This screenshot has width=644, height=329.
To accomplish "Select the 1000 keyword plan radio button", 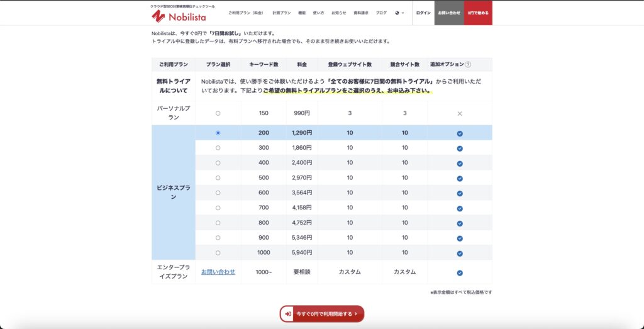I will pyautogui.click(x=218, y=253).
